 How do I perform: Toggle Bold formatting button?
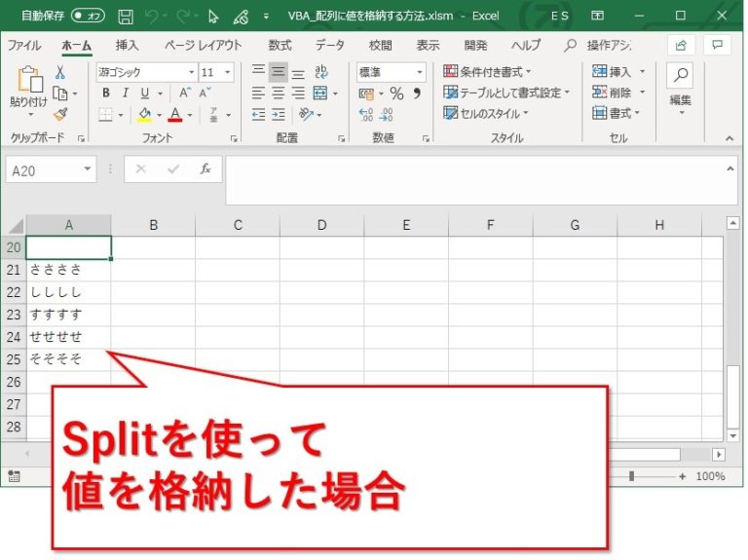tap(105, 93)
